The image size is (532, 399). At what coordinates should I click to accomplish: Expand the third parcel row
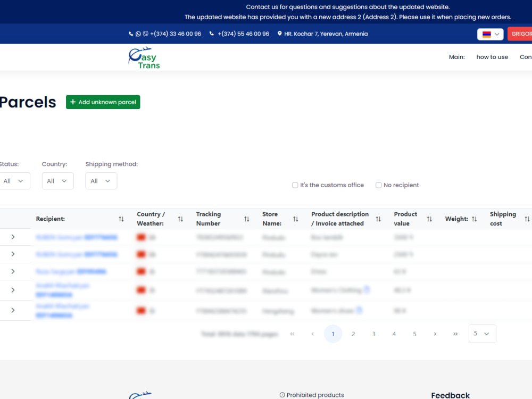click(13, 271)
